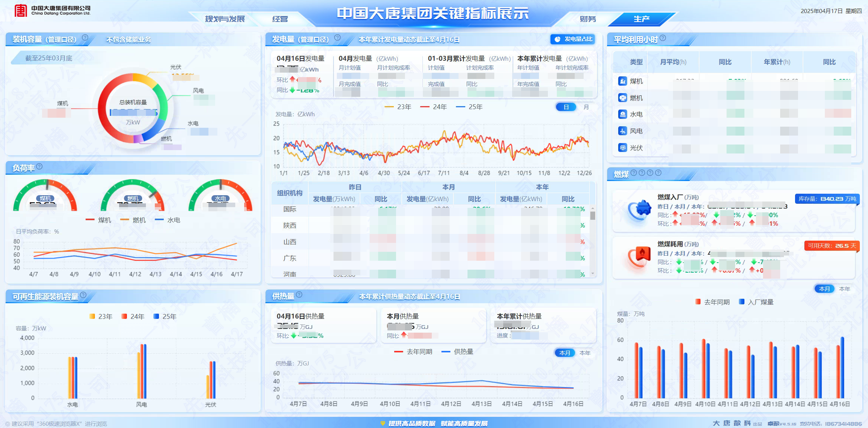Screen dimensions: 868x428
Task: Click the 水电 hydropower row icon
Action: click(x=622, y=114)
